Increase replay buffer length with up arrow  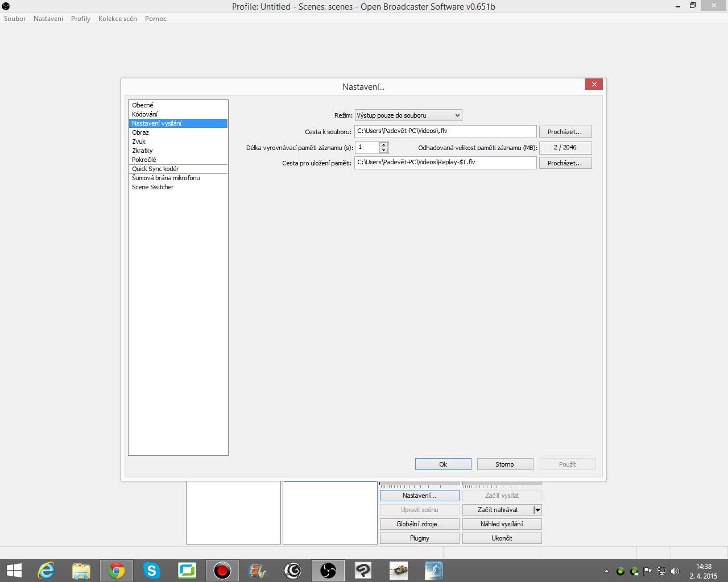383,144
